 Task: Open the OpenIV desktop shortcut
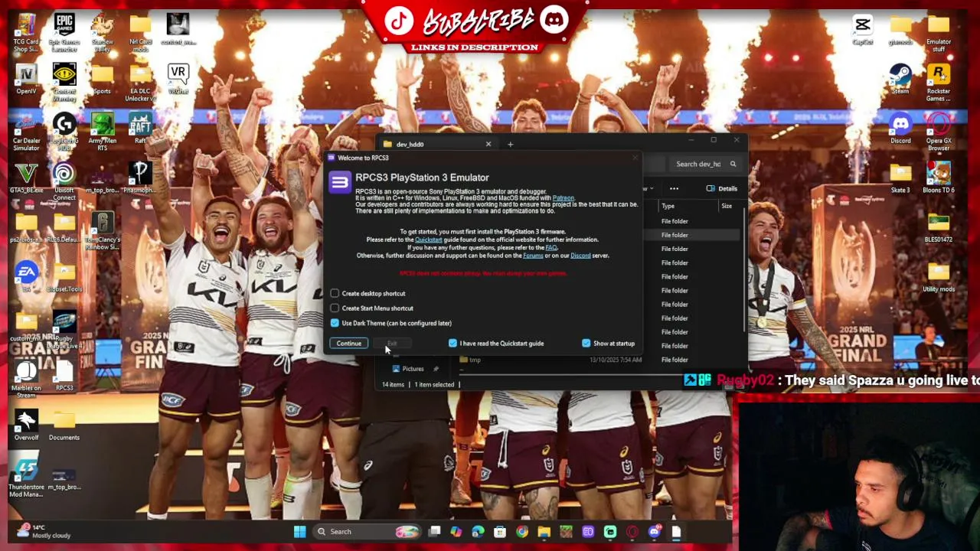pyautogui.click(x=26, y=80)
